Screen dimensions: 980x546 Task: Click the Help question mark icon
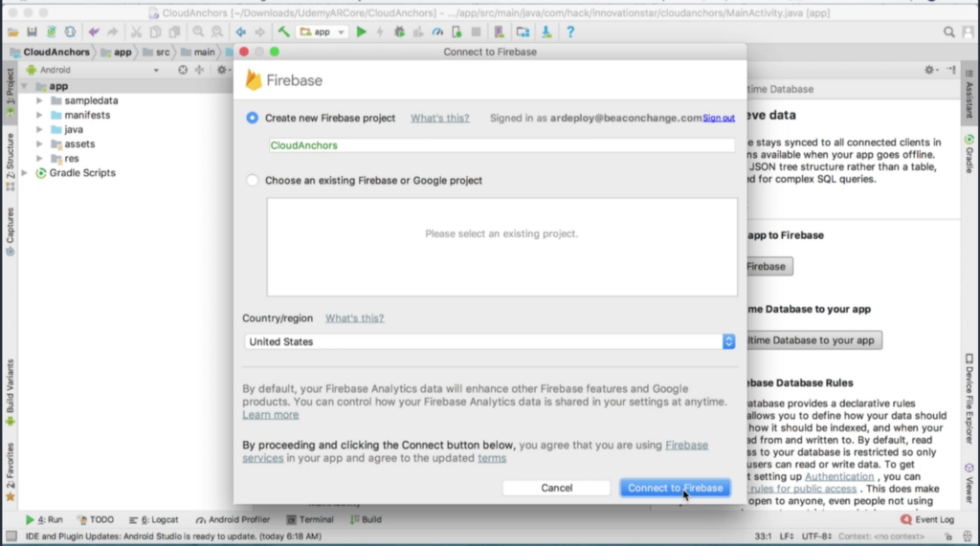tap(570, 32)
